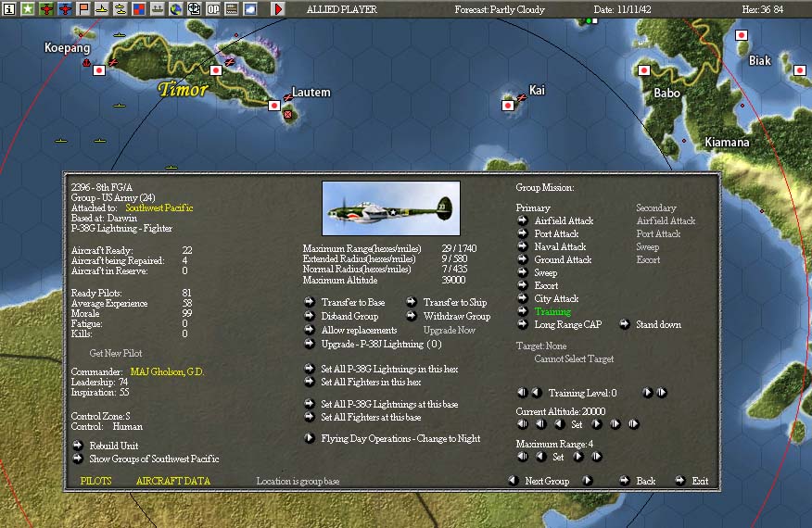Image resolution: width=812 pixels, height=528 pixels.
Task: Click the single yellow ship toolbar icon
Action: tap(102, 9)
